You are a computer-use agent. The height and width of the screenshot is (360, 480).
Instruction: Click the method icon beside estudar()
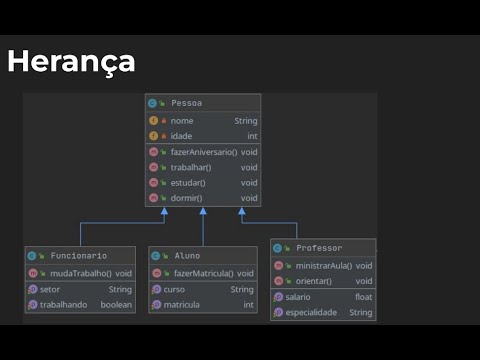click(153, 183)
